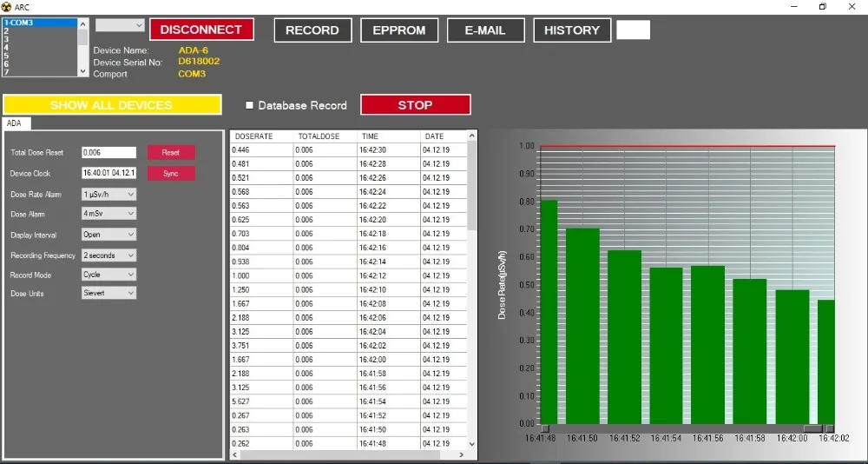The height and width of the screenshot is (464, 868).
Task: Expand the Dose Rate Alarm dropdown
Action: pos(109,195)
